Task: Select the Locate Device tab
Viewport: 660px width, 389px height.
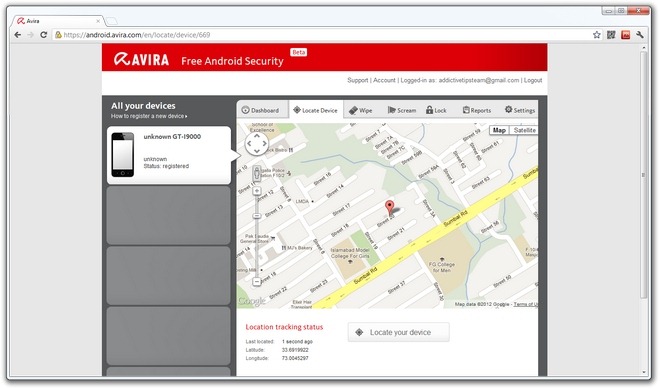Action: coord(315,110)
